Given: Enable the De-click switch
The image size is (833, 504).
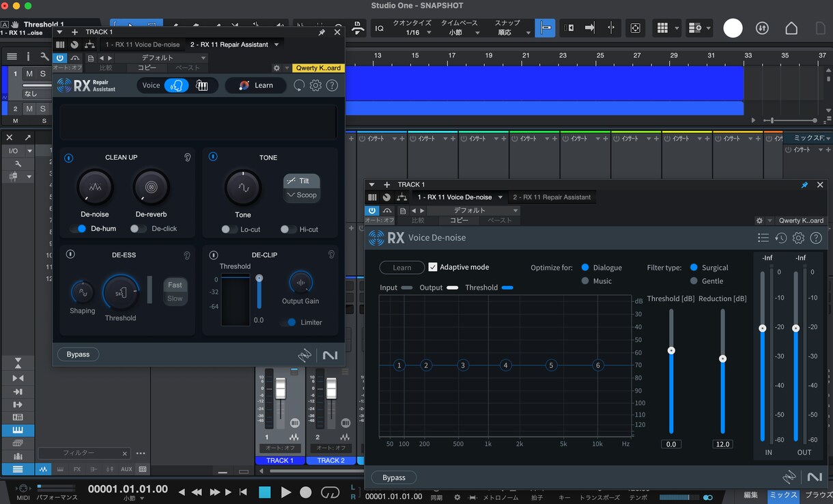Looking at the screenshot, I should point(139,229).
